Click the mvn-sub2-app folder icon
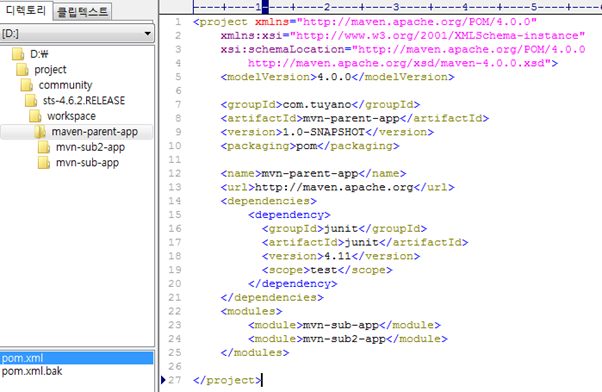 click(x=44, y=147)
